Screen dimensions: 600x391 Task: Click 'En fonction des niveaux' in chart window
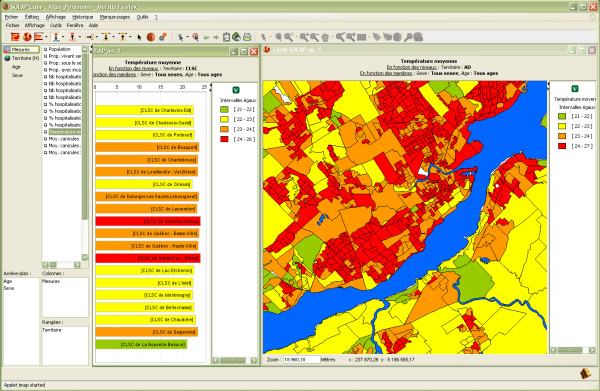[134, 68]
